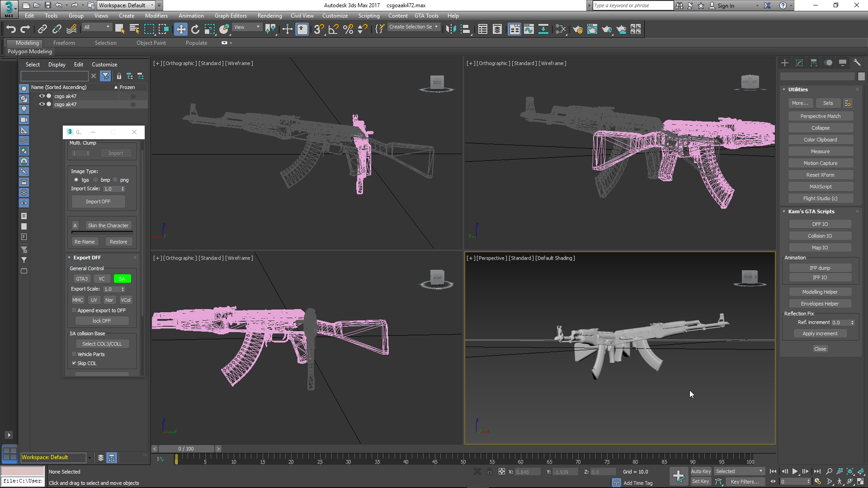Image resolution: width=868 pixels, height=488 pixels.
Task: Select the png image type radio button
Action: (x=115, y=179)
